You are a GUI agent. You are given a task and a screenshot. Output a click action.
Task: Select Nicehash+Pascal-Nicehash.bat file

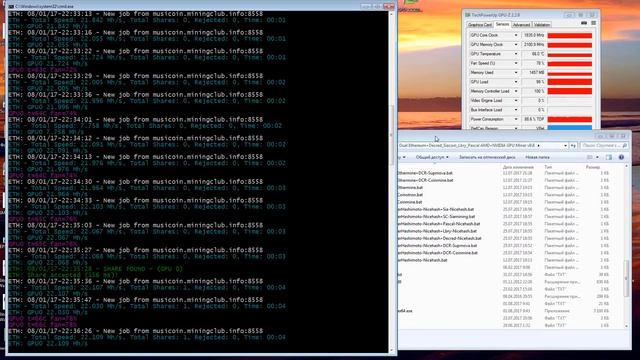[x=439, y=224]
